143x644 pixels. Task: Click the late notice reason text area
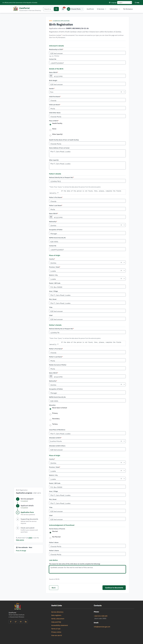tap(87, 569)
